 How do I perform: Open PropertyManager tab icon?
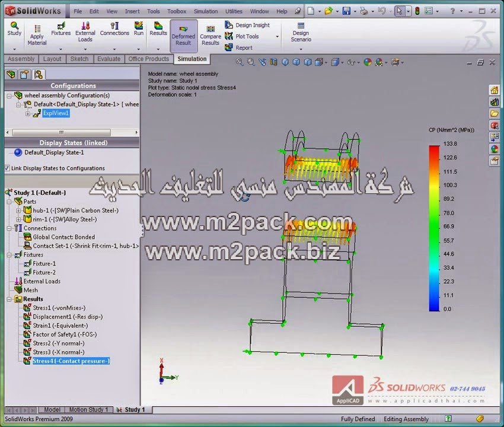24,75
